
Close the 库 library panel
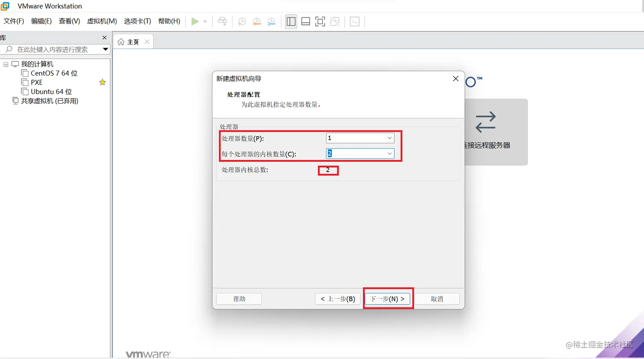coord(104,38)
